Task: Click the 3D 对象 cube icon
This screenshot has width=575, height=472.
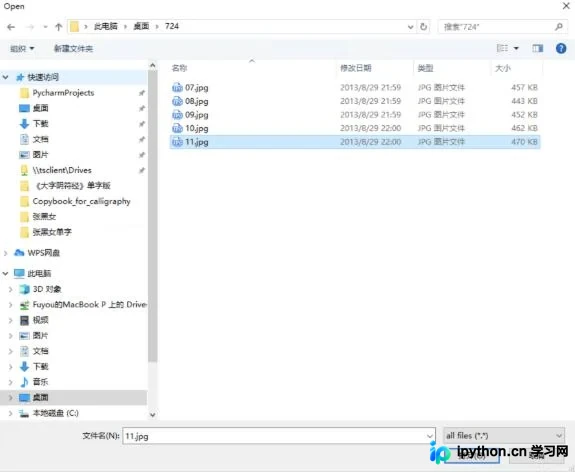Action: [x=25, y=289]
